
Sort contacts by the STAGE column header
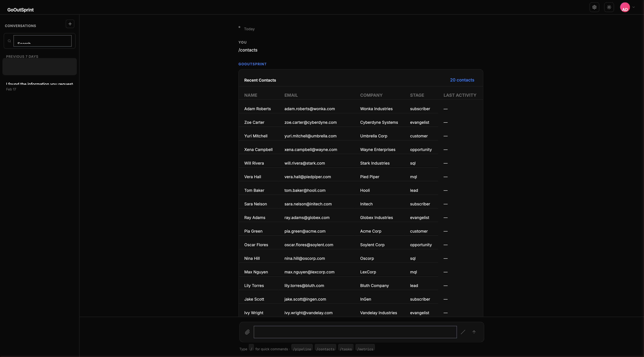[417, 95]
